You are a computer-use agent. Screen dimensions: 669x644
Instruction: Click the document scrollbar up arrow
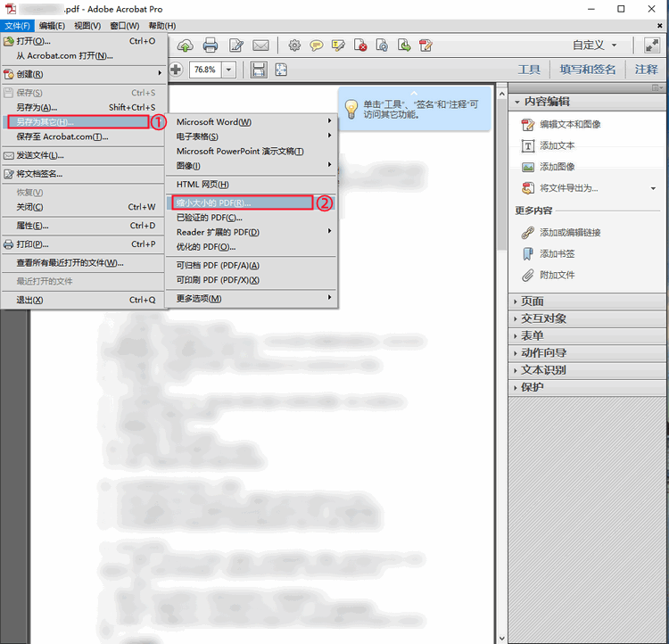pos(501,94)
